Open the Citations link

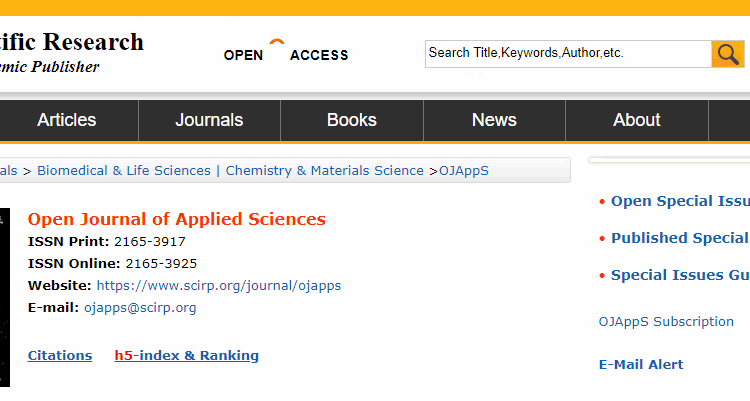[x=59, y=356]
